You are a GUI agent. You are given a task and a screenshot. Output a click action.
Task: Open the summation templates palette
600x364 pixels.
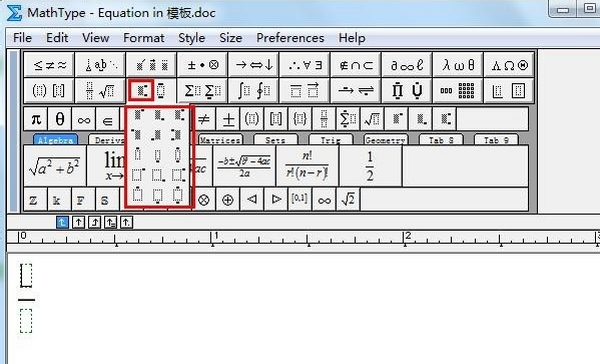202,91
